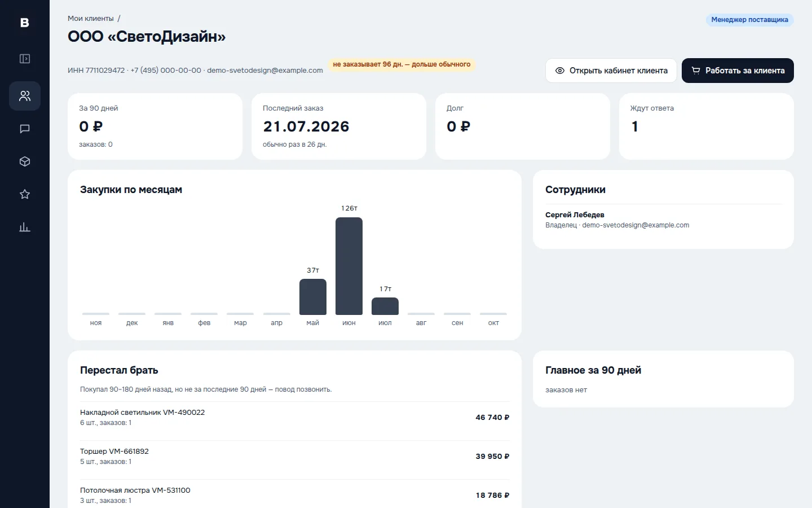Click the Менеджер поставщика badge

749,20
